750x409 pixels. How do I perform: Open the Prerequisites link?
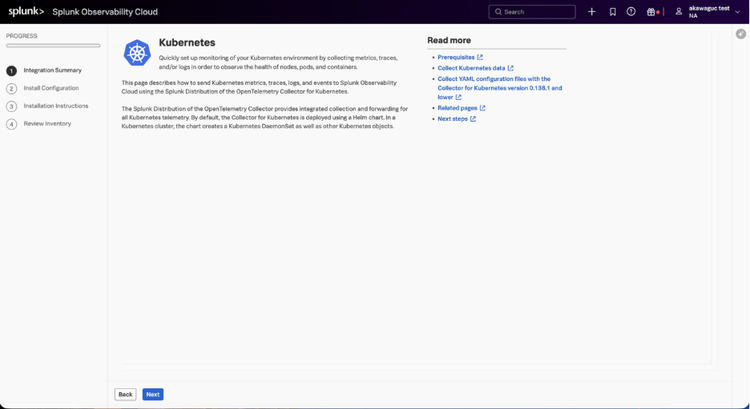pos(456,57)
